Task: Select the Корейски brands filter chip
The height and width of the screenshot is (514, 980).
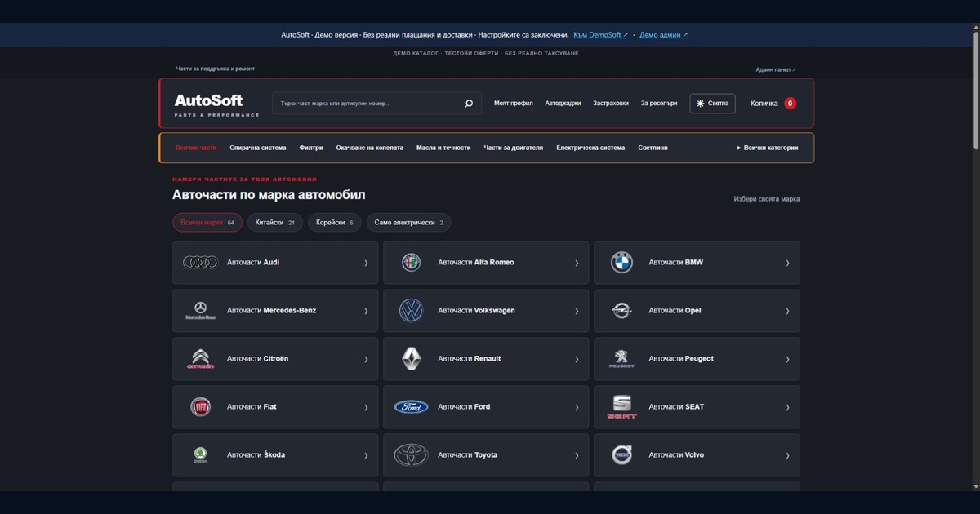Action: click(334, 223)
